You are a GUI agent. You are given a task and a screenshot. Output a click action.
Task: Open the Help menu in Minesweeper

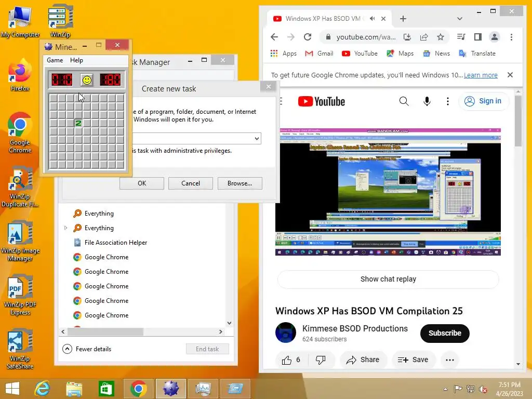(76, 60)
